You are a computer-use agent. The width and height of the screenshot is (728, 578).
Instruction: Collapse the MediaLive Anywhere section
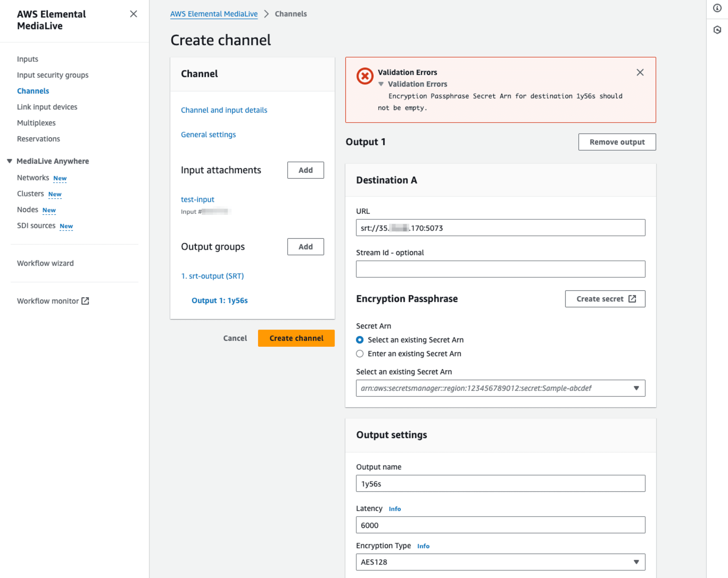(9, 161)
